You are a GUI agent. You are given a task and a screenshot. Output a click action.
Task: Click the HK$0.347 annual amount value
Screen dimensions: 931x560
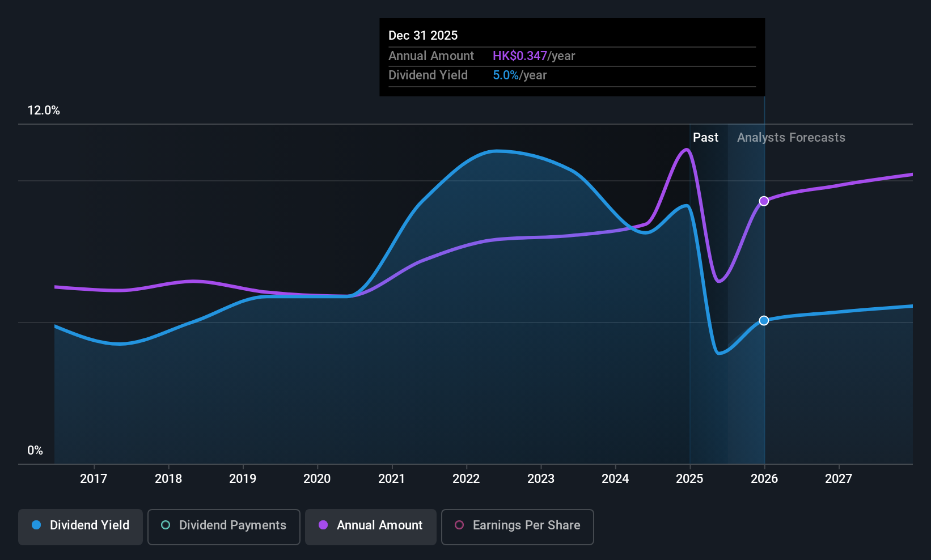(520, 56)
